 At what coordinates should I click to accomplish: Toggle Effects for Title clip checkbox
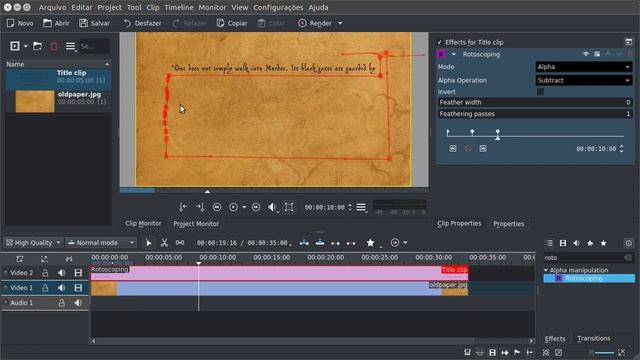[x=440, y=42]
